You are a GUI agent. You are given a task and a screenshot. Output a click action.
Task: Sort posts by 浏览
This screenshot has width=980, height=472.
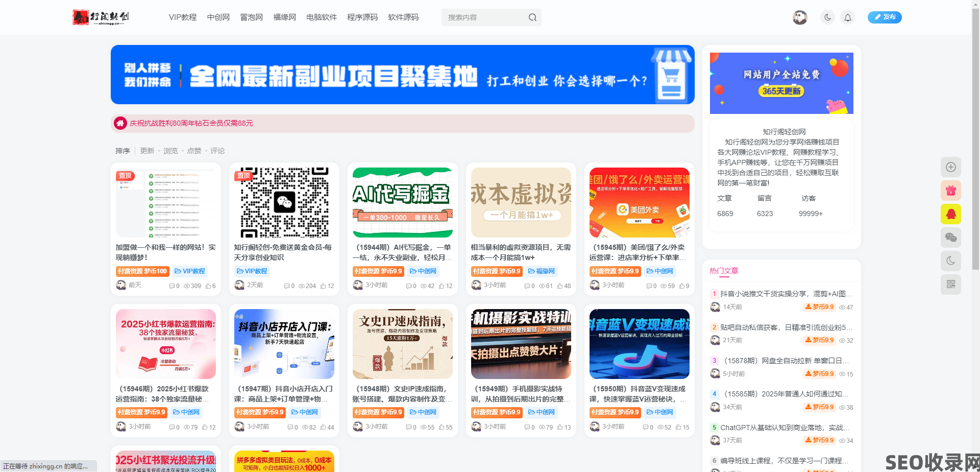click(x=170, y=151)
